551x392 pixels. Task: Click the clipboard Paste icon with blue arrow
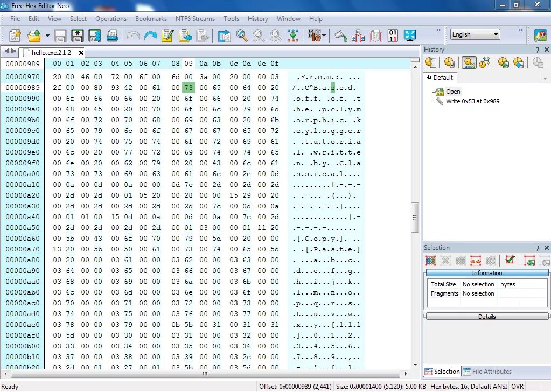(185, 36)
